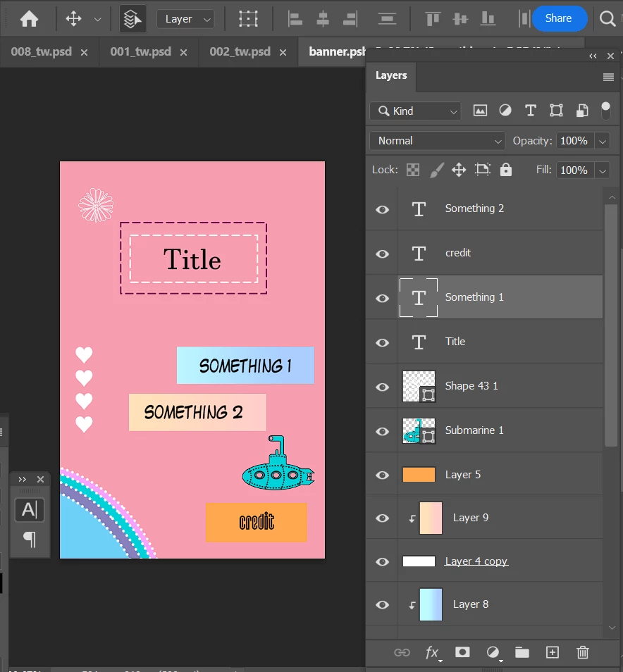Align horizontal centers icon
623x672 pixels.
click(323, 19)
